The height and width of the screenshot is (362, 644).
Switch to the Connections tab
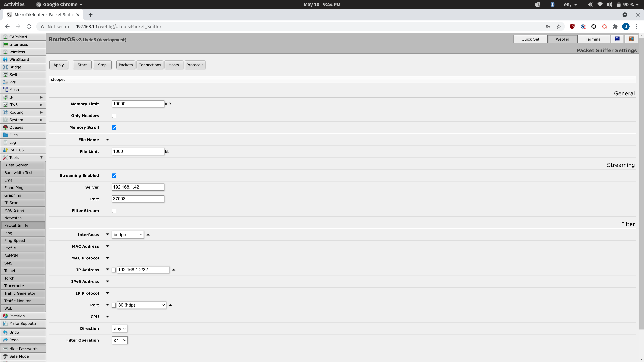(149, 65)
